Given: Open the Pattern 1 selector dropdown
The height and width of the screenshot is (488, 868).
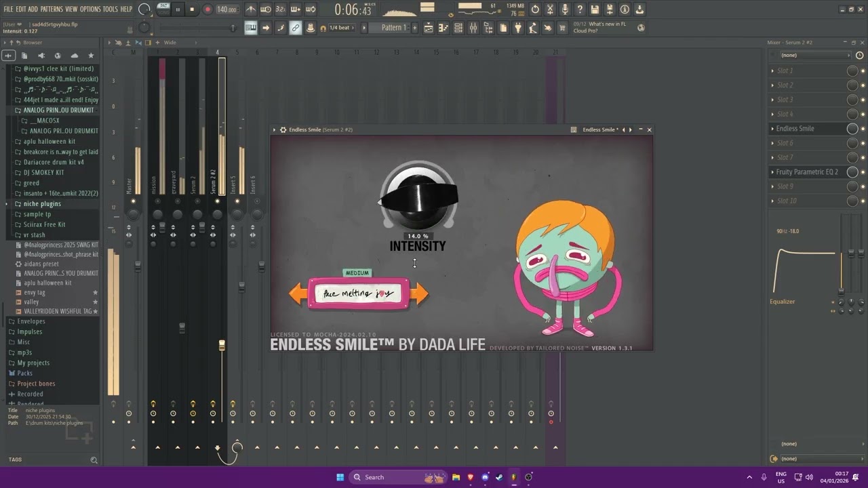Looking at the screenshot, I should [x=393, y=28].
